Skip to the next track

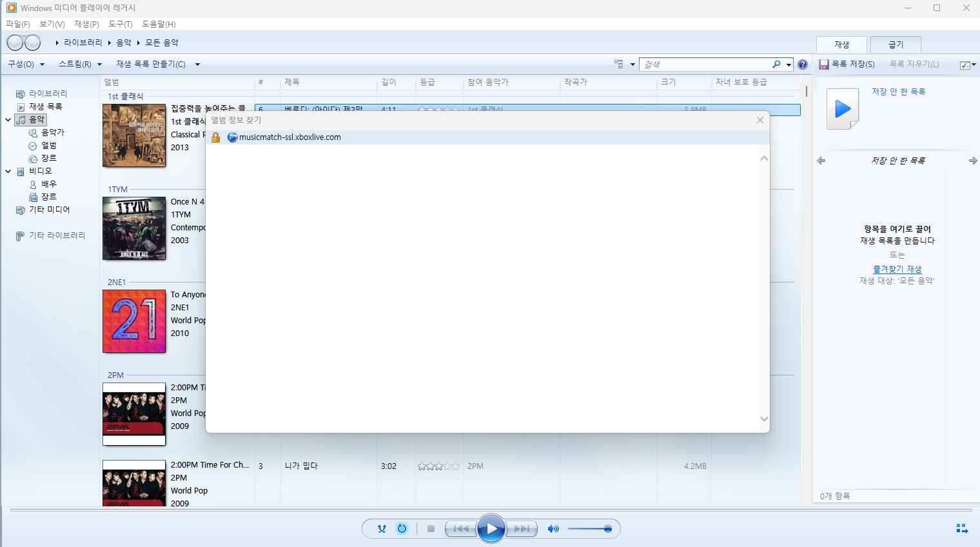coord(522,529)
